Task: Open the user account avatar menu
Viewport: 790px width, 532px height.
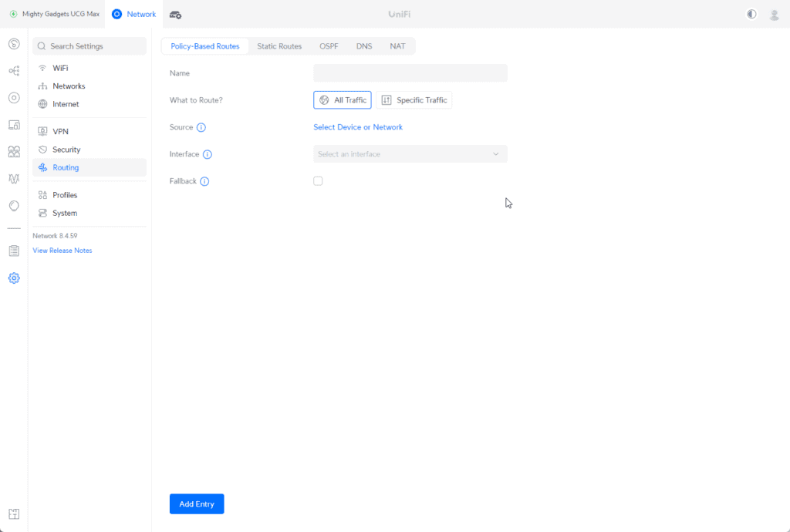Action: (x=774, y=14)
